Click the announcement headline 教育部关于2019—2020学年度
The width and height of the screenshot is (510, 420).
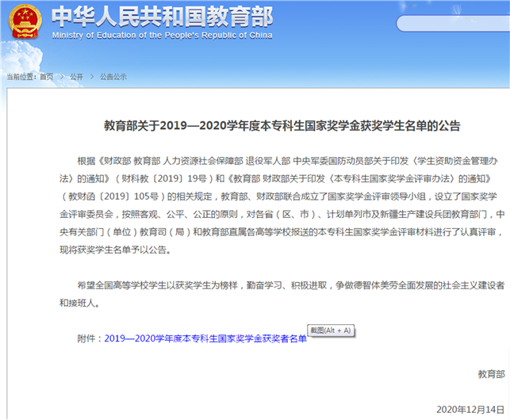[282, 125]
